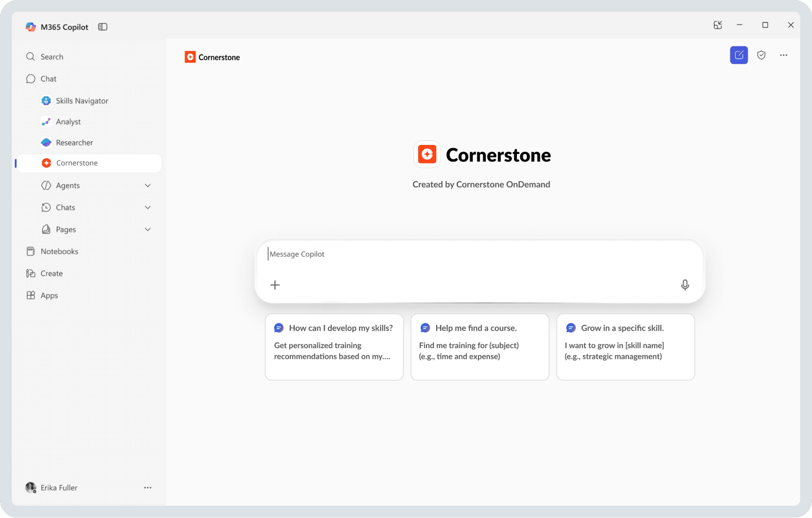
Task: Open Apps from the sidebar
Action: click(x=49, y=295)
